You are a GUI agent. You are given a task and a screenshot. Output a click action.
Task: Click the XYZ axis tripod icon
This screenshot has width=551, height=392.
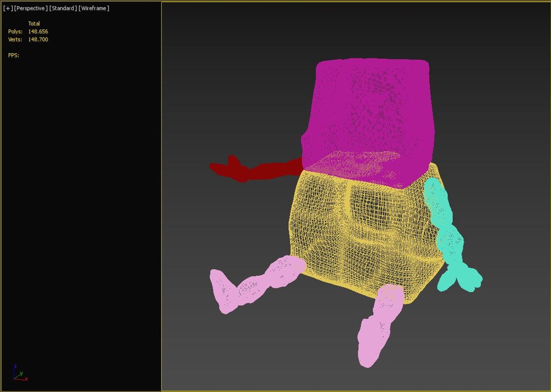point(20,373)
